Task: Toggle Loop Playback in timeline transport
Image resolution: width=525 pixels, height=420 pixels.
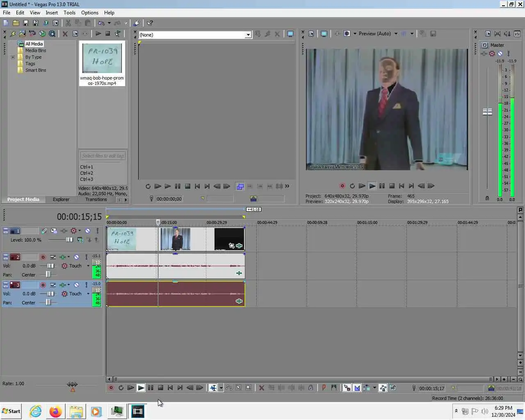Action: point(121,388)
